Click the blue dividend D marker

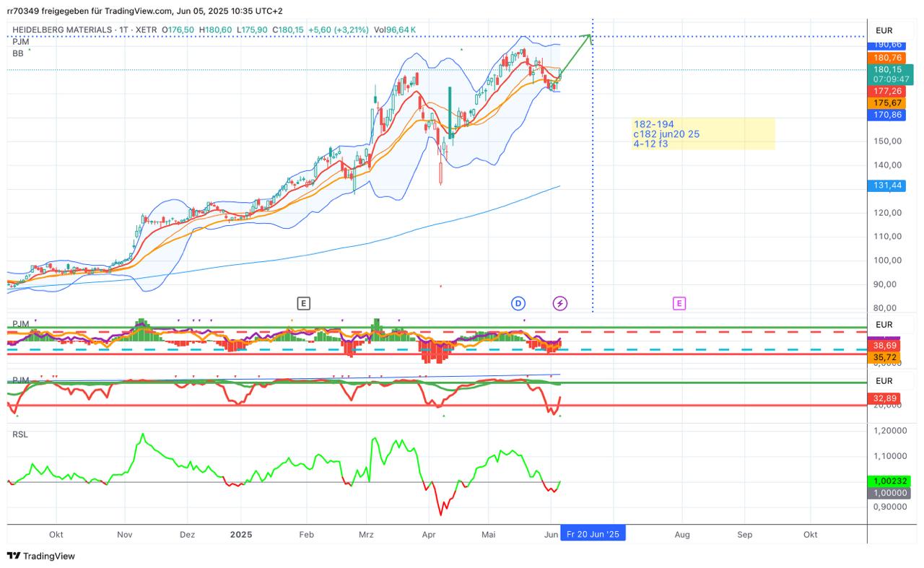pos(518,303)
